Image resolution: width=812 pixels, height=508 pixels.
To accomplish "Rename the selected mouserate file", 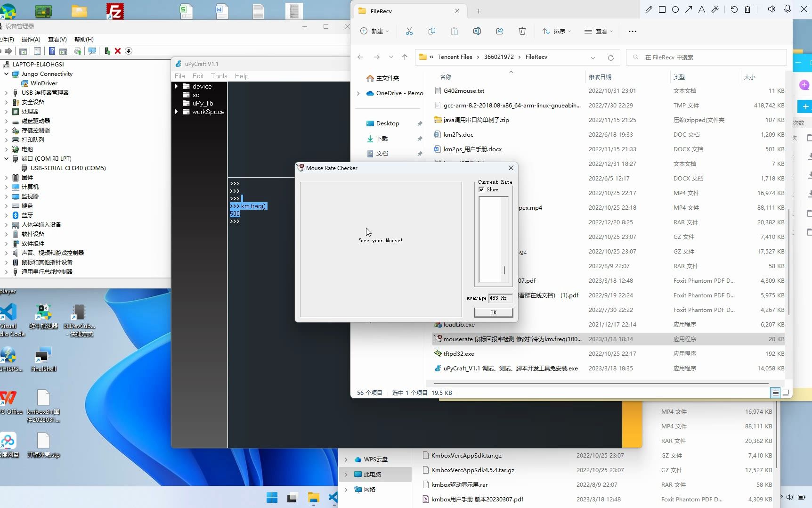I will [x=477, y=31].
